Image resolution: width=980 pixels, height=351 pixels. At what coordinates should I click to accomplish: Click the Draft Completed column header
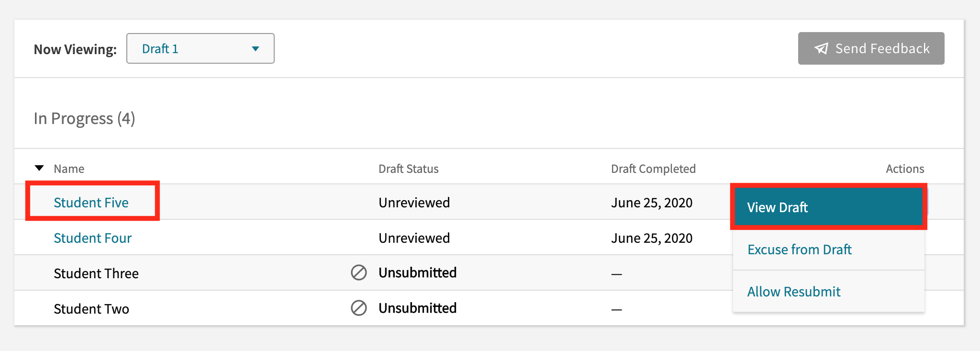click(653, 168)
